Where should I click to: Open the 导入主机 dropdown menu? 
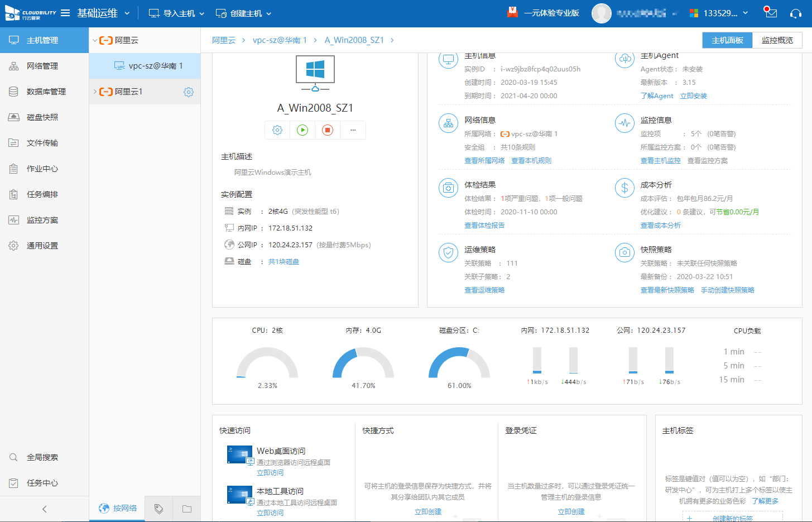point(176,13)
